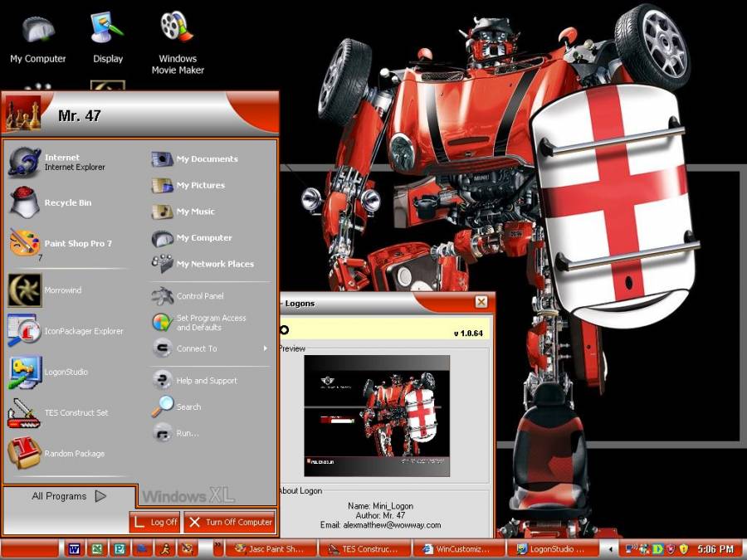The width and height of the screenshot is (747, 560).
Task: Click the red shield icon in system tray
Action: tap(671, 549)
